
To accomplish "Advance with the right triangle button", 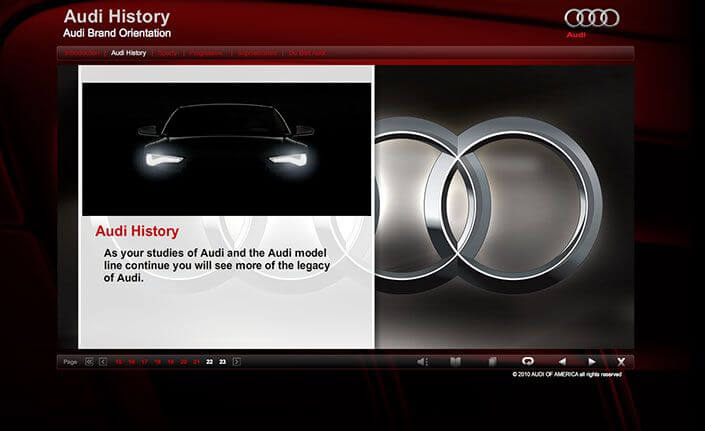I will 592,361.
